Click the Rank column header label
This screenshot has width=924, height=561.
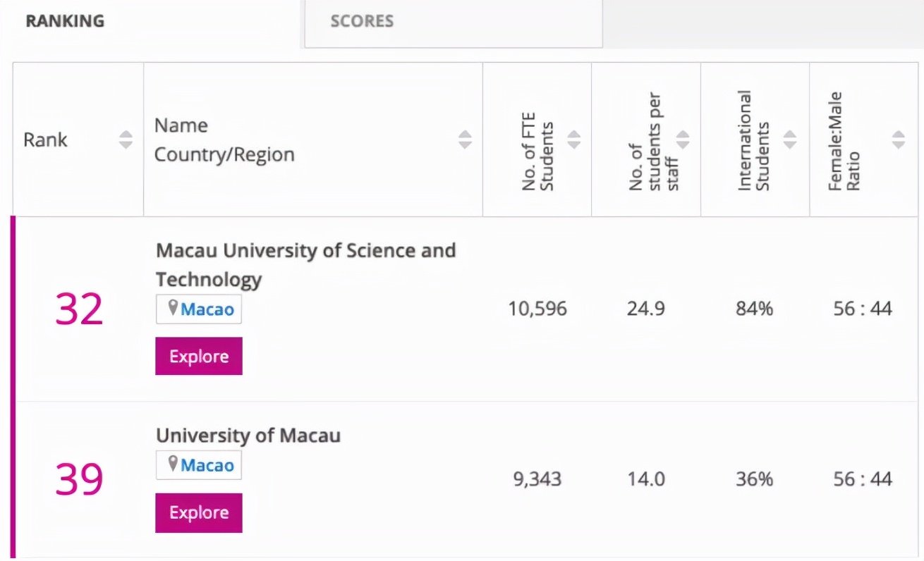click(46, 140)
